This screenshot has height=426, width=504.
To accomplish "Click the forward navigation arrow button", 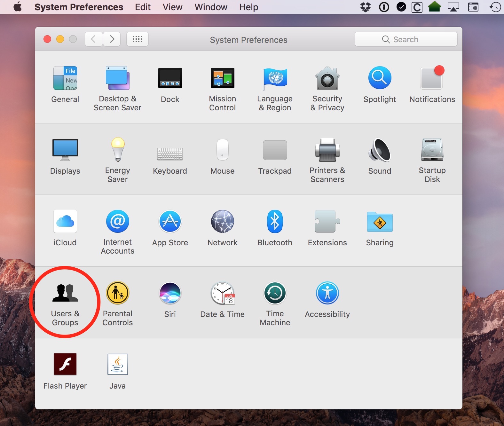I will coord(112,39).
